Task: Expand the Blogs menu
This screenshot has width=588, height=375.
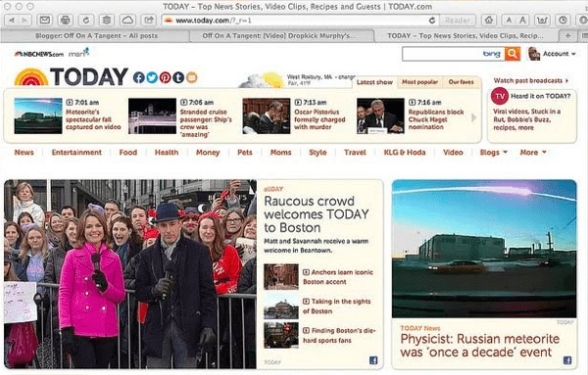Action: coord(494,153)
